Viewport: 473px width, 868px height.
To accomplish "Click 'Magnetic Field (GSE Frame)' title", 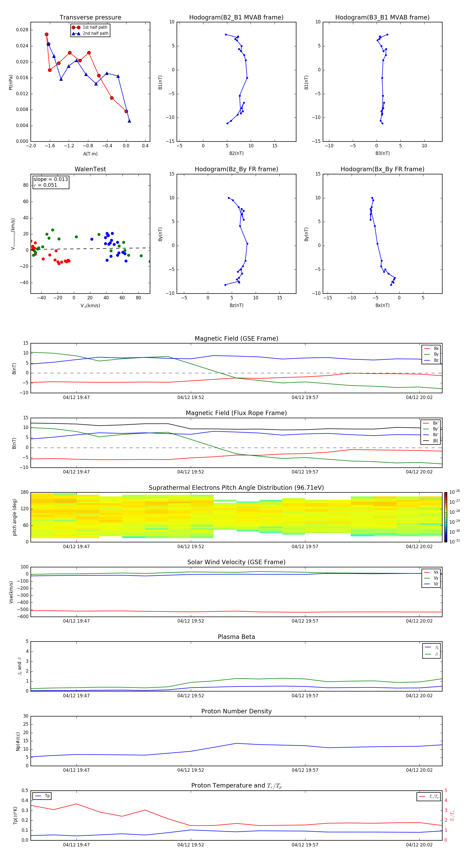I will pyautogui.click(x=236, y=339).
